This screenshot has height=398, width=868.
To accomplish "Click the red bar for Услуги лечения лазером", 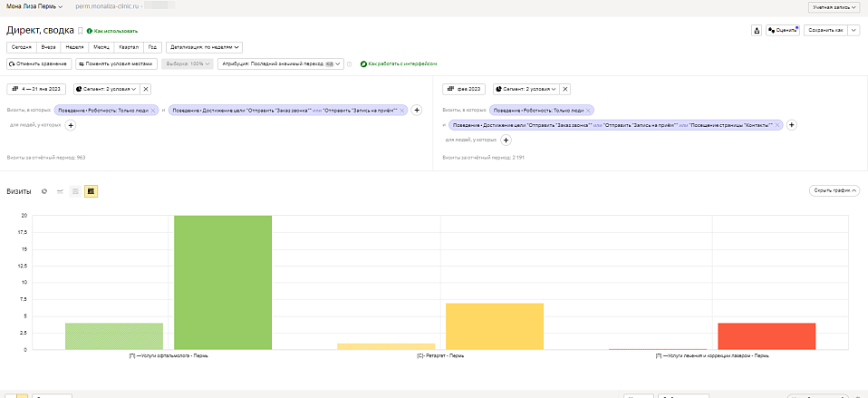I will (x=767, y=336).
